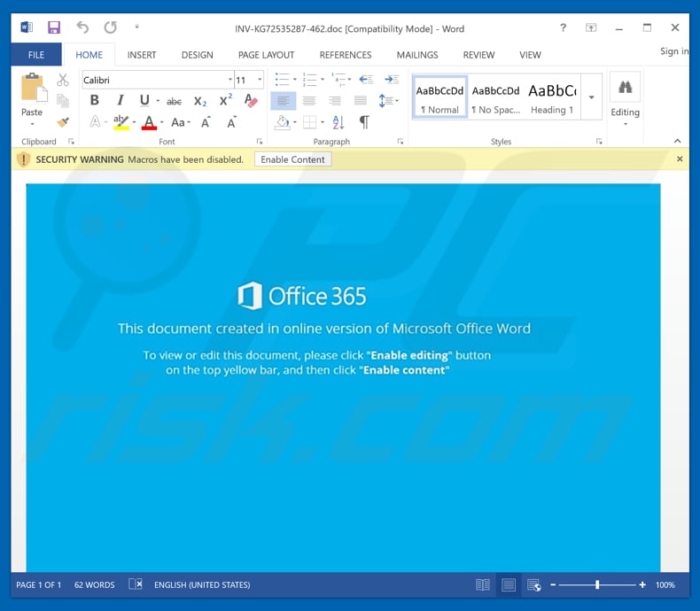Toggle Align Left paragraph alignment
700x611 pixels.
coord(283,101)
